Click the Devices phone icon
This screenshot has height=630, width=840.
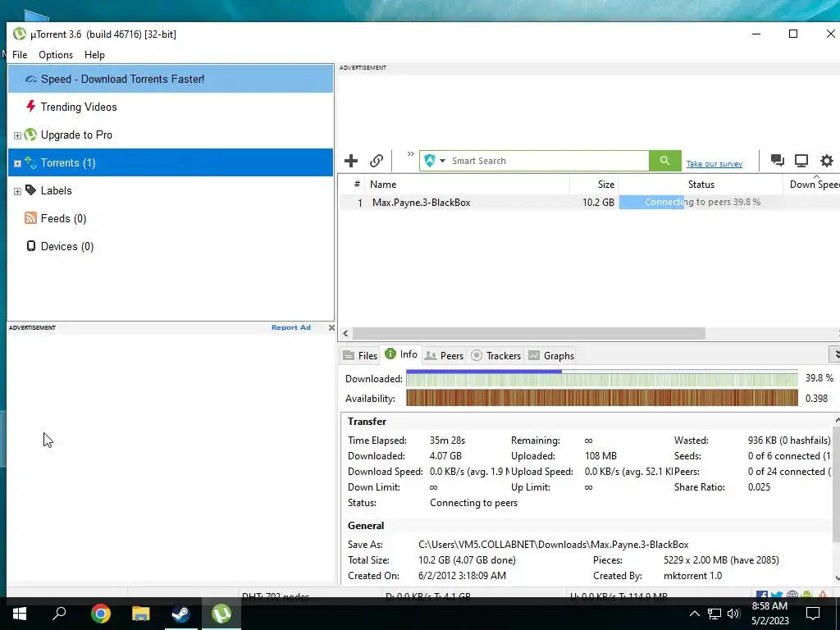(30, 246)
